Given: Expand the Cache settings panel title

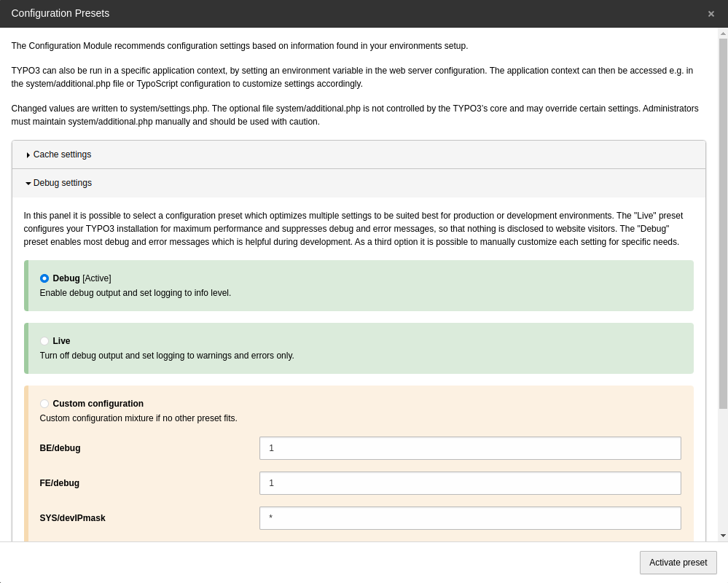Looking at the screenshot, I should click(x=62, y=154).
